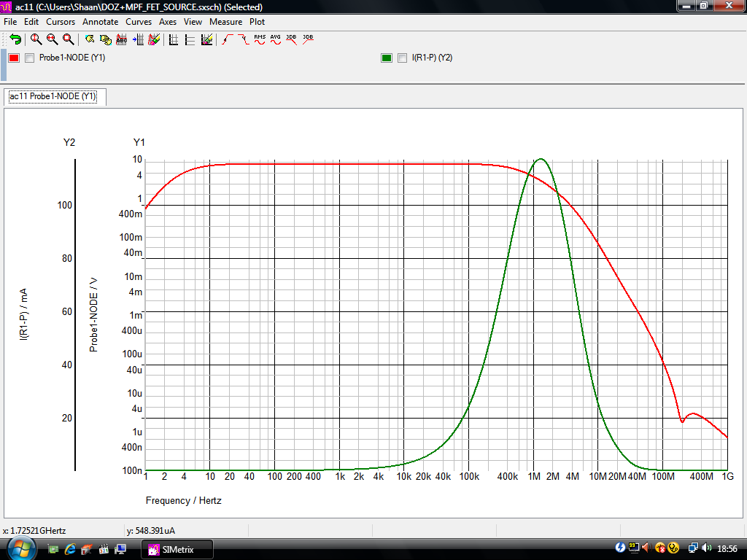Open the Curves menu

point(139,22)
